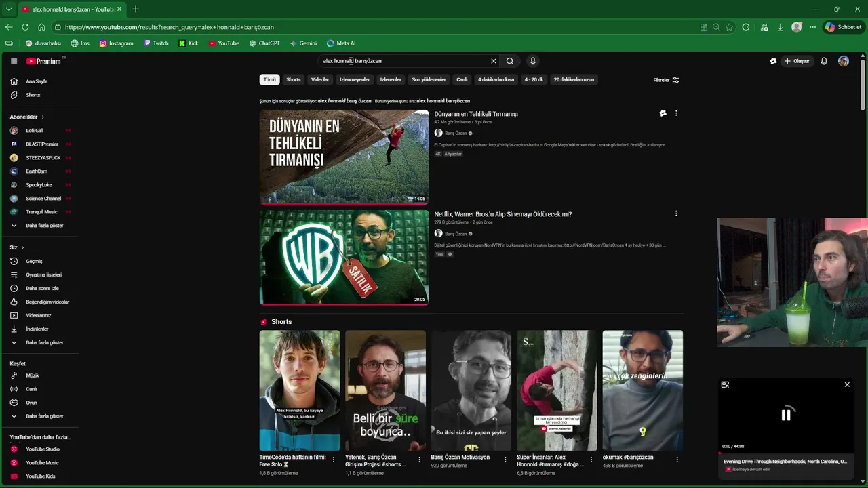Select the Son yüklenenler filter chip
868x488 pixels.
(x=429, y=79)
